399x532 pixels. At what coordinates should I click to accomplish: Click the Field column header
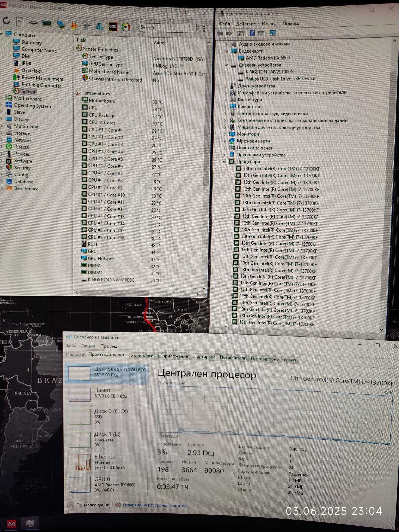pos(82,40)
